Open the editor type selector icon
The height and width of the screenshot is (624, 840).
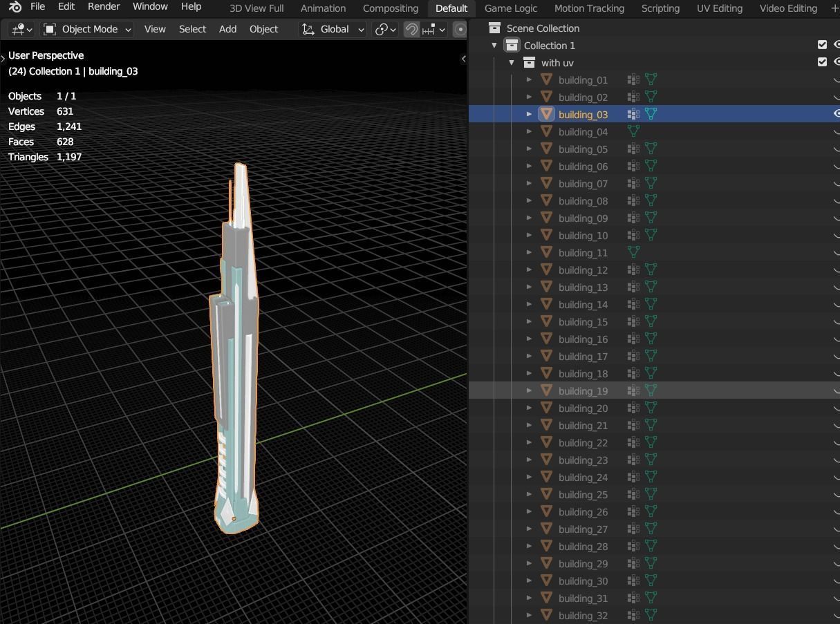point(22,29)
